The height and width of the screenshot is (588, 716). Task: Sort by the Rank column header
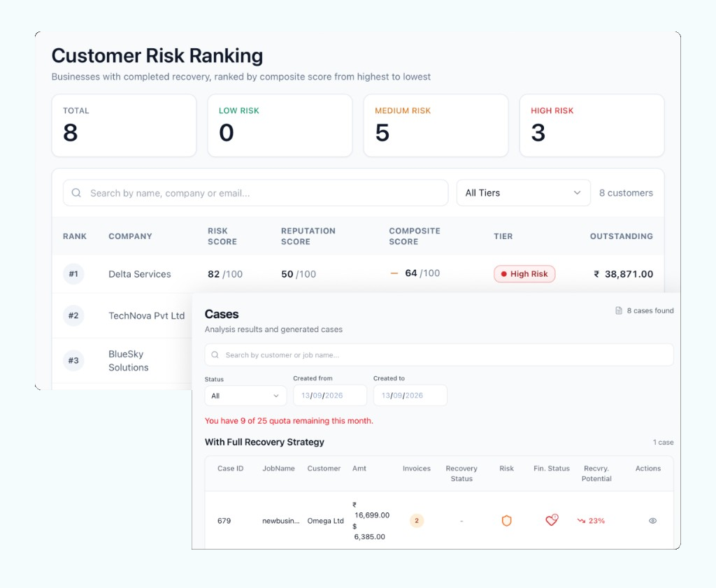(x=75, y=236)
